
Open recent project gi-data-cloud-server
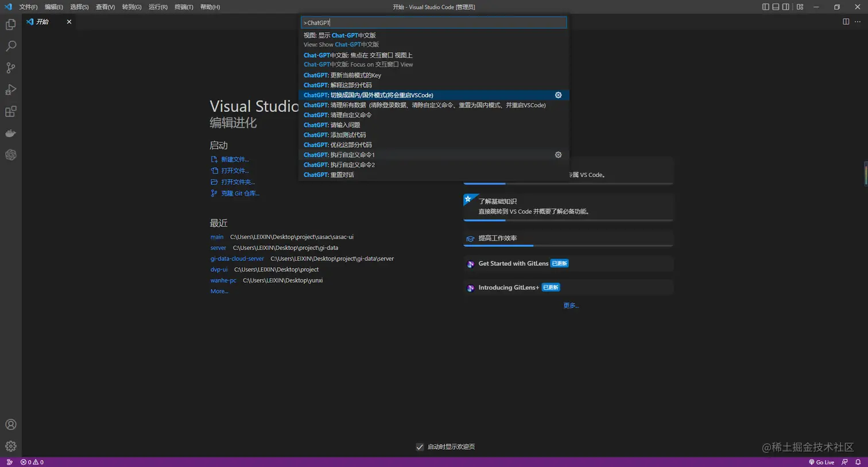(237, 258)
